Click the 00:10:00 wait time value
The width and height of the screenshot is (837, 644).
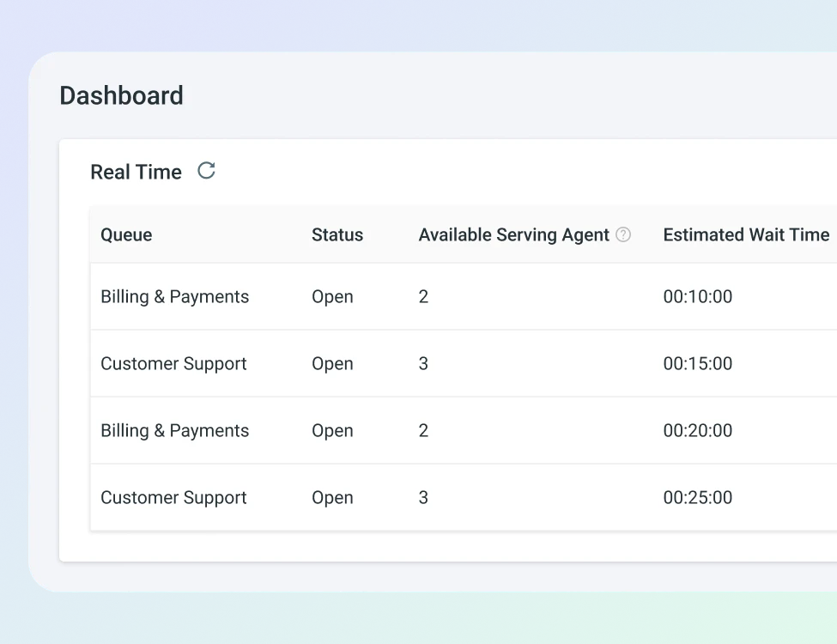click(x=697, y=296)
